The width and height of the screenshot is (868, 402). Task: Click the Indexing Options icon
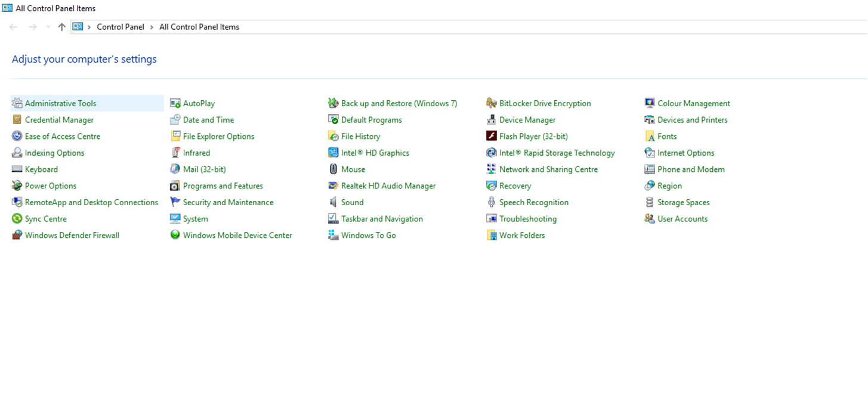(17, 153)
